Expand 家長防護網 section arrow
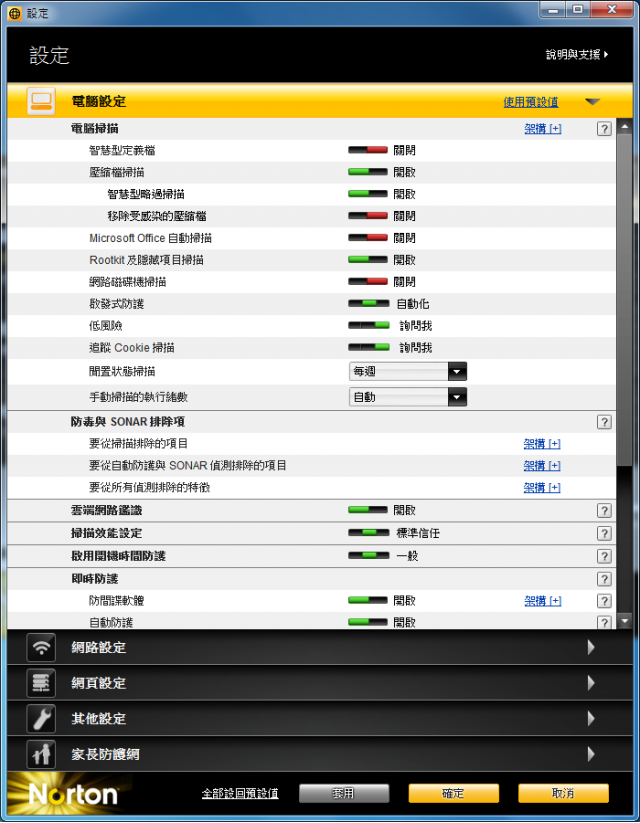This screenshot has height=823, width=640. point(591,754)
